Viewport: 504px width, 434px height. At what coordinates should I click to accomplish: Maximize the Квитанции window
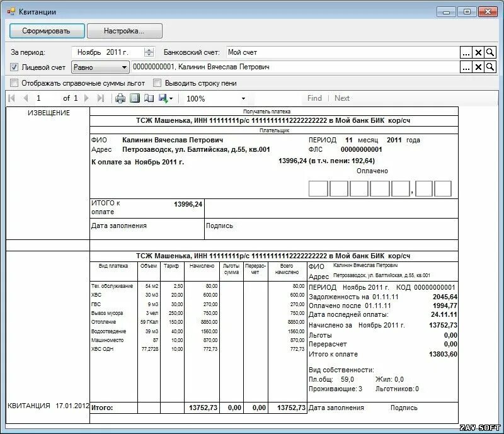tap(467, 12)
